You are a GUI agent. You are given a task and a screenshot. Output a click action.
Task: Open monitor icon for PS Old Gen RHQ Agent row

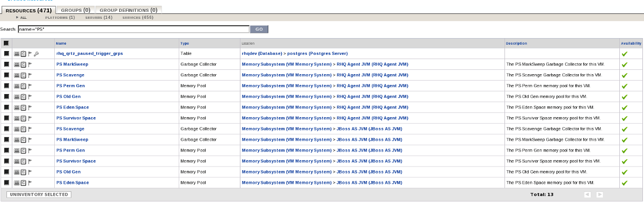[x=17, y=97]
